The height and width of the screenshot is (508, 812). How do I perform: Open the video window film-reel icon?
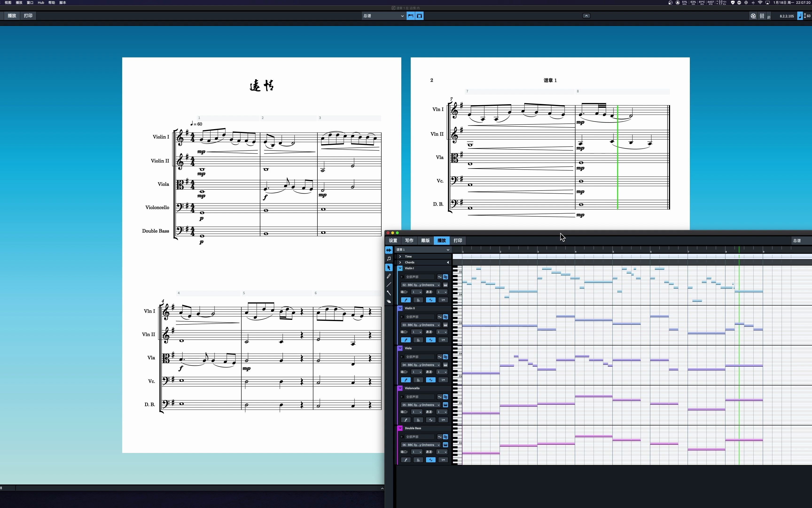tap(753, 16)
